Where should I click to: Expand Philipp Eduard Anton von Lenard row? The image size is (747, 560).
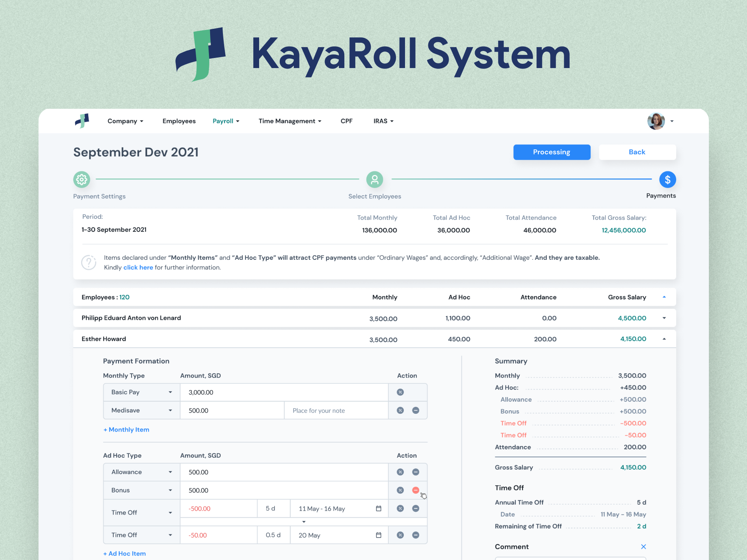click(664, 318)
